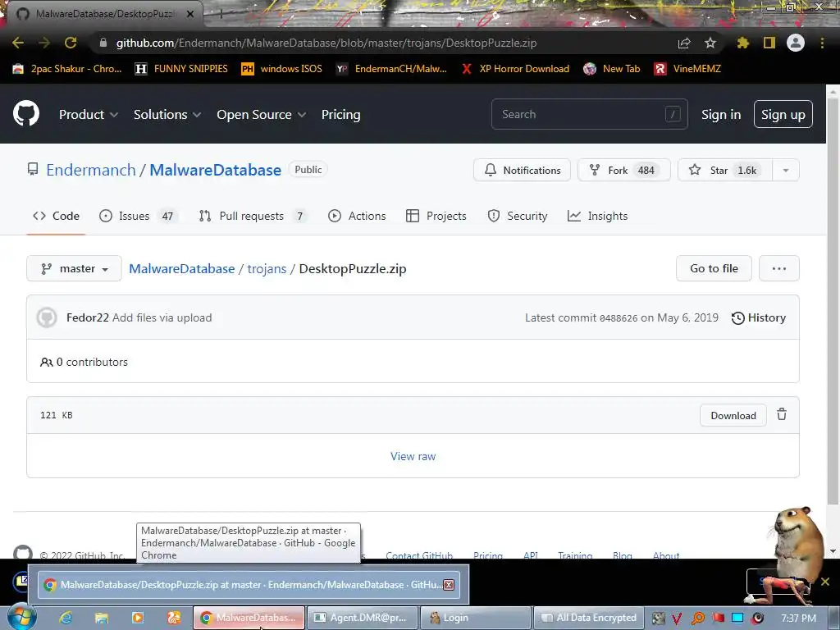
Task: Click the Endermanch owner link
Action: [x=91, y=170]
